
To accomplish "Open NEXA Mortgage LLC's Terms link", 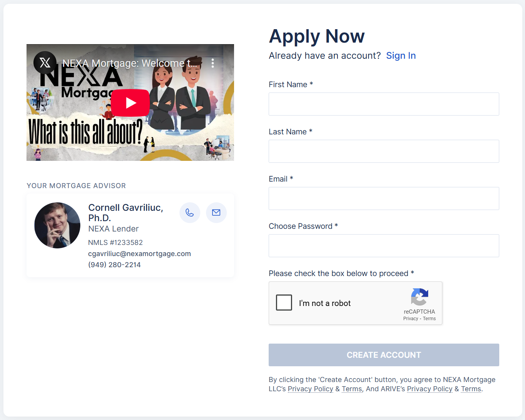I will pyautogui.click(x=352, y=389).
